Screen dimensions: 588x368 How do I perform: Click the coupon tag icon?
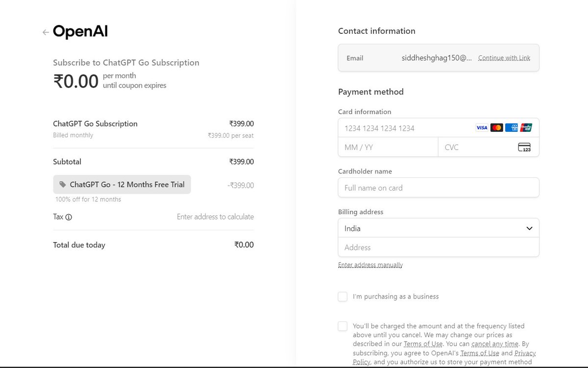pyautogui.click(x=63, y=185)
